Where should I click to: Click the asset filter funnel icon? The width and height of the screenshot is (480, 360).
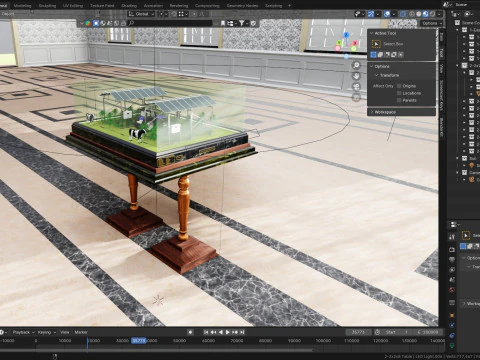pos(242,23)
